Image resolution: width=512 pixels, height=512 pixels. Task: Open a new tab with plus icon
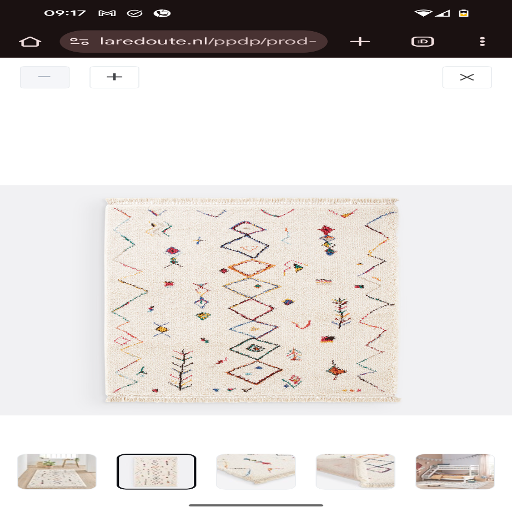pos(360,42)
